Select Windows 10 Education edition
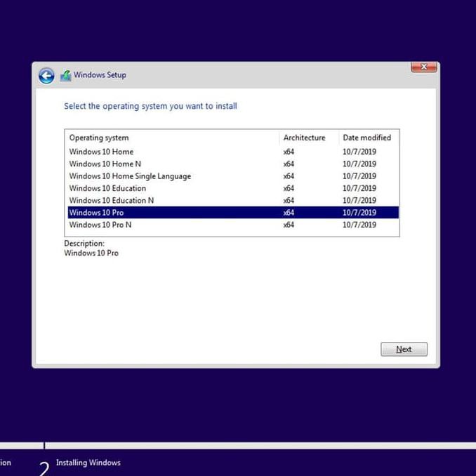The height and width of the screenshot is (476, 476). click(x=107, y=188)
